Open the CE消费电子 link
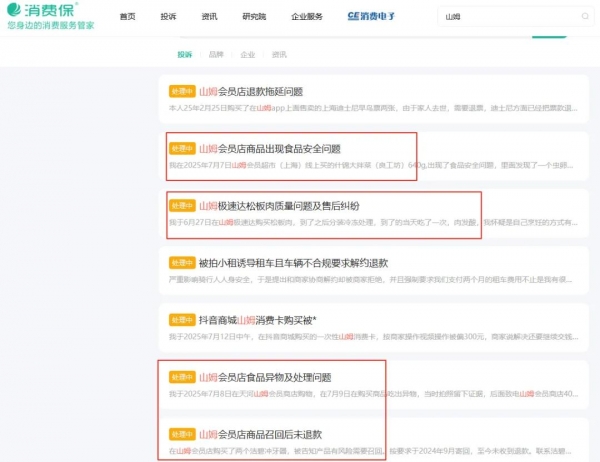The height and width of the screenshot is (462, 600). 371,16
